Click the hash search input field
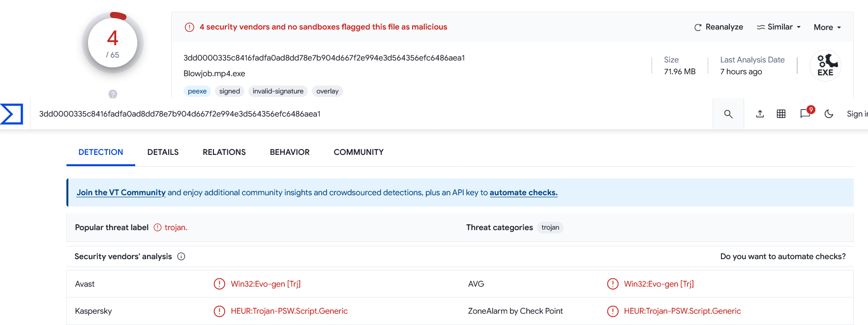868x325 pixels. (371, 114)
